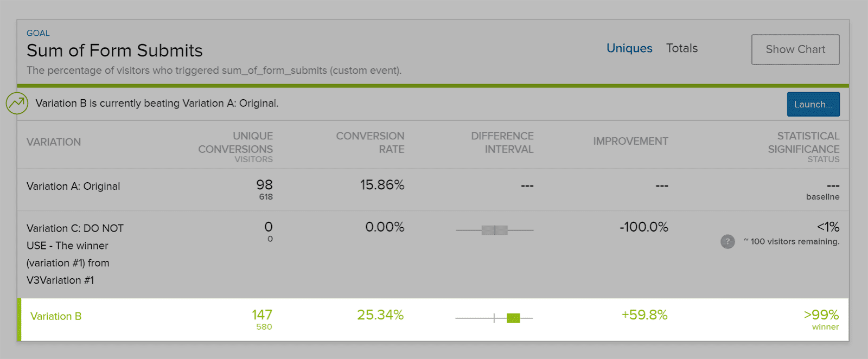Click the Difference Interval column header

[502, 143]
